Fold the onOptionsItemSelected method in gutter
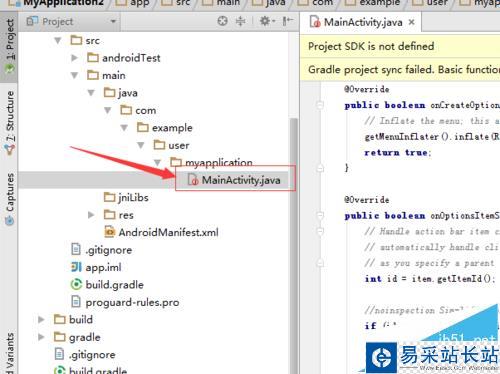Image resolution: width=500 pixels, height=374 pixels. (x=319, y=216)
